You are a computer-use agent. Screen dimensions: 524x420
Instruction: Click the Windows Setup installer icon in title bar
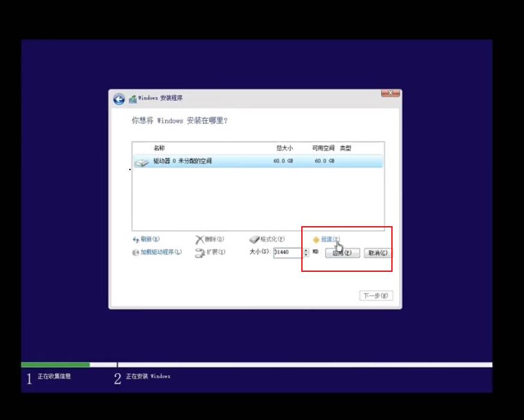[133, 99]
